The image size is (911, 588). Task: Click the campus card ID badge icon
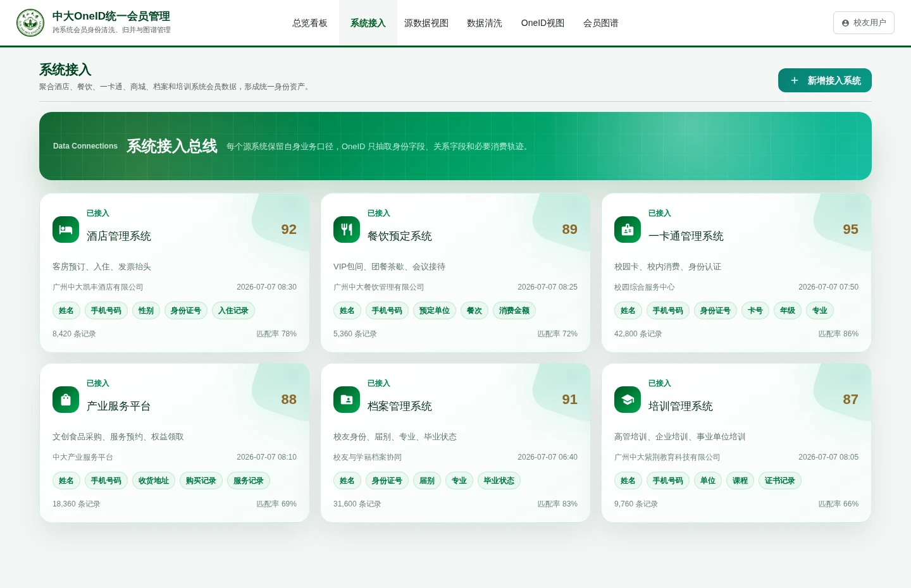[x=628, y=230]
